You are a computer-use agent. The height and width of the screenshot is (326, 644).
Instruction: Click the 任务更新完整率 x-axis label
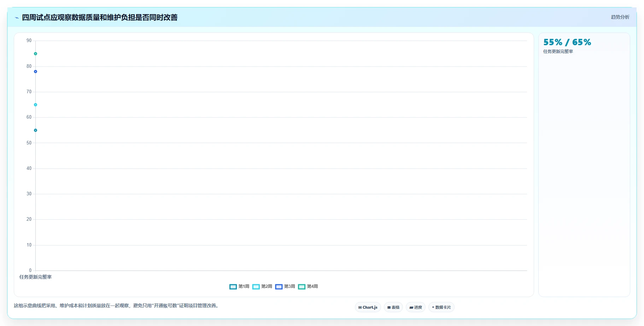[35, 277]
